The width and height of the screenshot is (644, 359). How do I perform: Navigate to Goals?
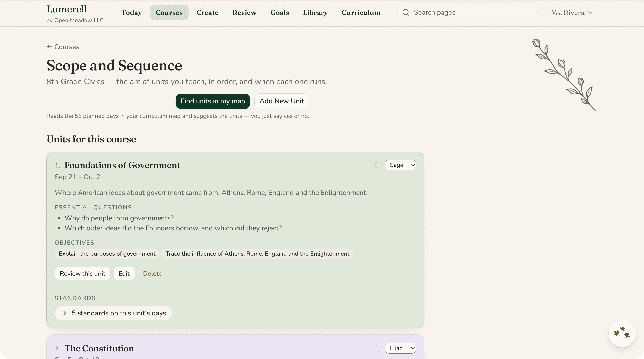point(280,13)
